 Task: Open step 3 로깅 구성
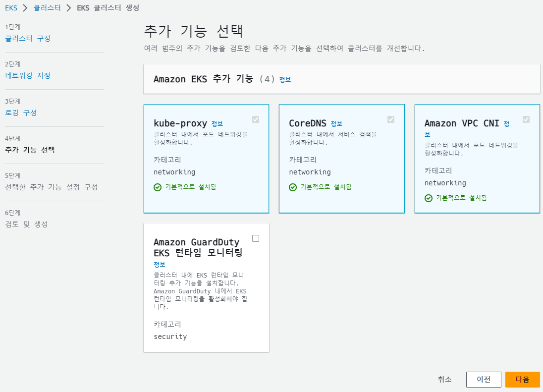(21, 112)
